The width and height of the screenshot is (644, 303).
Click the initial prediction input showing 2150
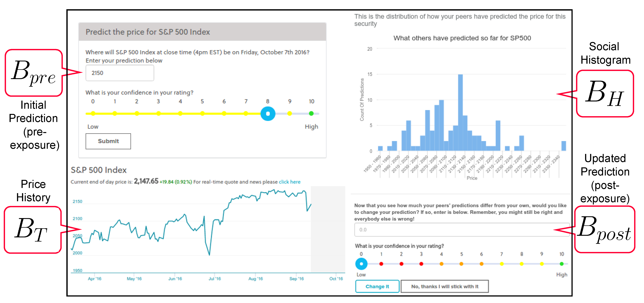pos(120,73)
